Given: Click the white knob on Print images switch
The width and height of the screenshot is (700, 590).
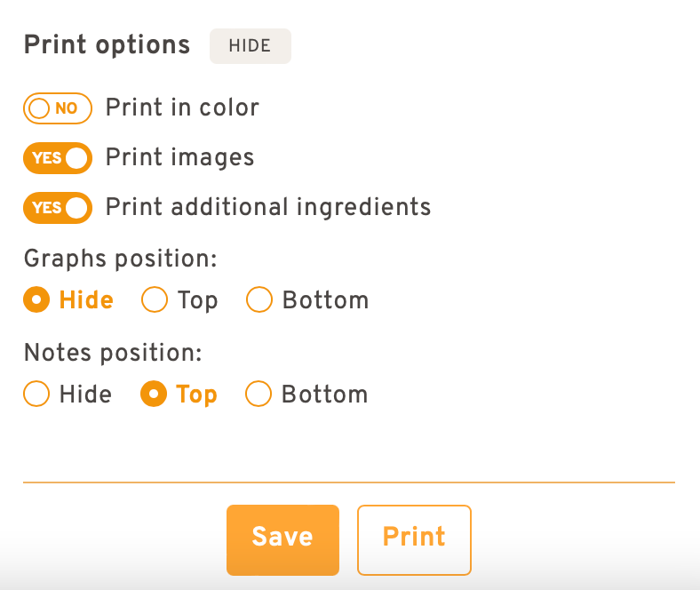Looking at the screenshot, I should tap(76, 158).
